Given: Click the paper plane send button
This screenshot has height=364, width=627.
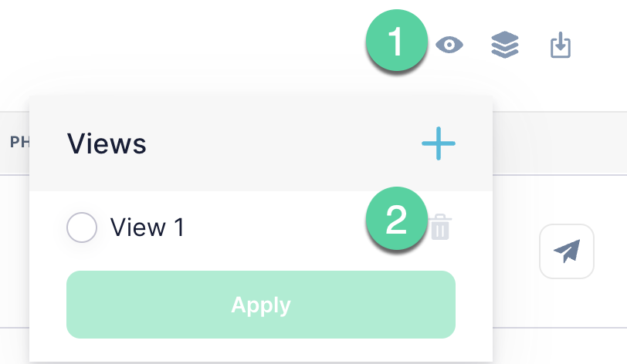Looking at the screenshot, I should (x=567, y=251).
